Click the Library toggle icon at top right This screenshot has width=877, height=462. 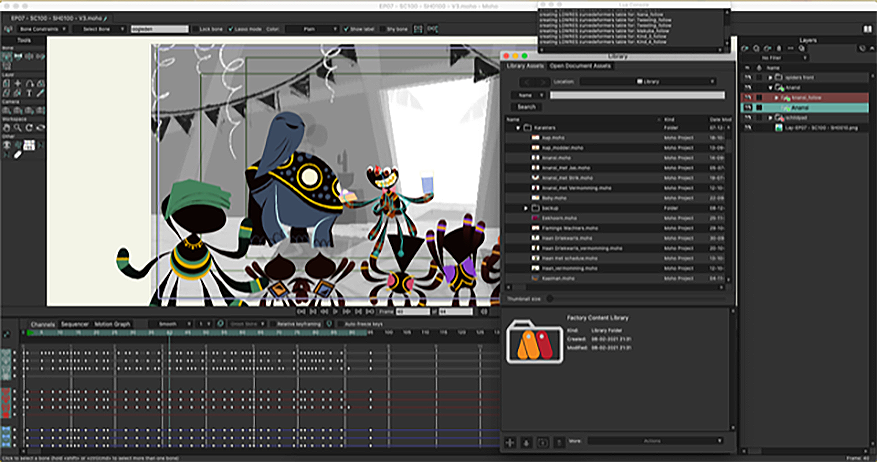pyautogui.click(x=867, y=29)
